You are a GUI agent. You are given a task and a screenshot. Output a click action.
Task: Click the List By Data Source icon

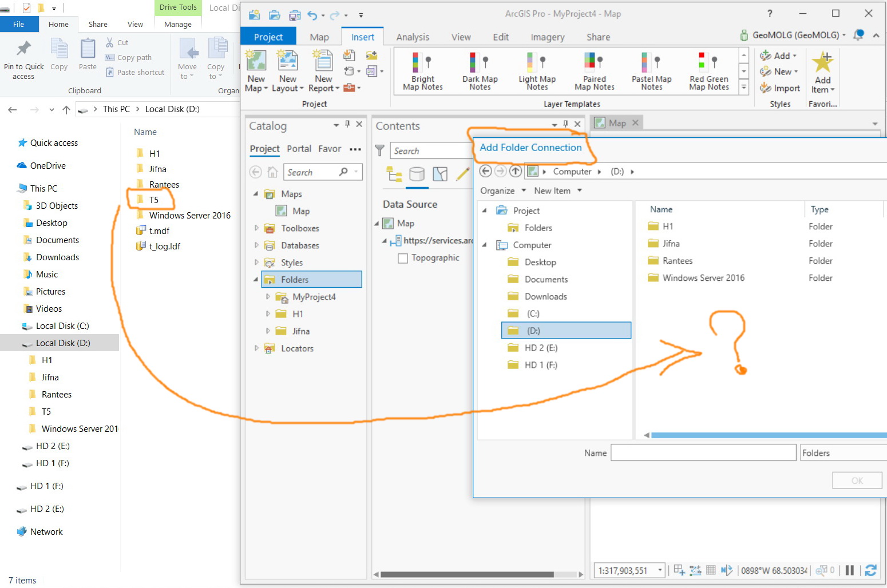click(x=417, y=174)
